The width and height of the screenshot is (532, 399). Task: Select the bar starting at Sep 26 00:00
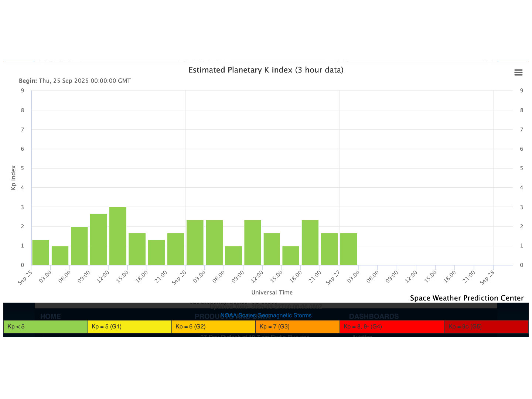click(195, 243)
